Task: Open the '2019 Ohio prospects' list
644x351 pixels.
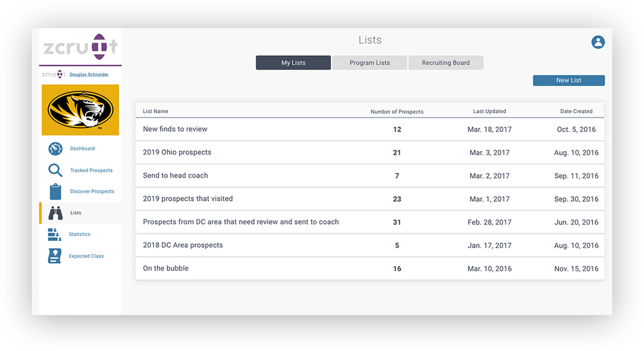Action: tap(177, 152)
